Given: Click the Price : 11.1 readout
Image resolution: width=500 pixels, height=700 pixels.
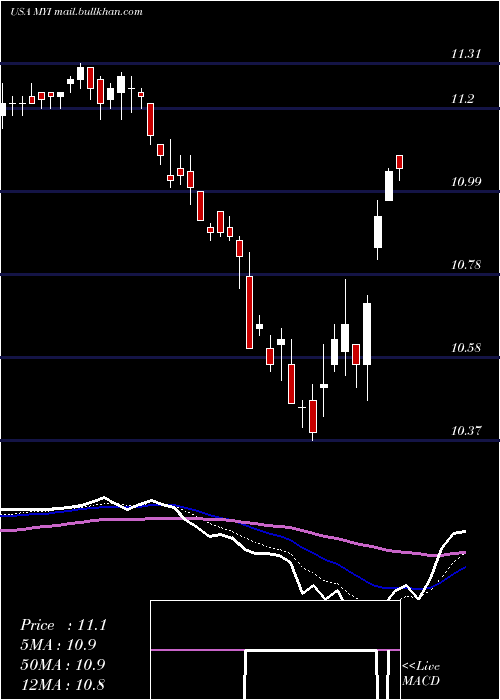Looking at the screenshot, I should pyautogui.click(x=63, y=625).
